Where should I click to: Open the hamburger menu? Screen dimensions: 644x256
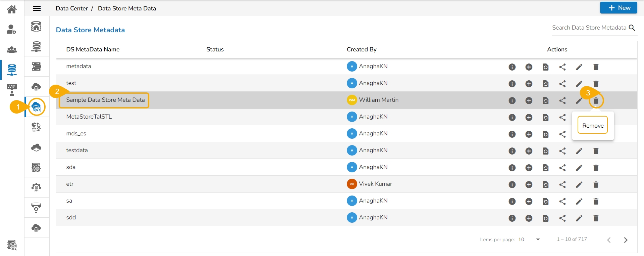point(37,8)
